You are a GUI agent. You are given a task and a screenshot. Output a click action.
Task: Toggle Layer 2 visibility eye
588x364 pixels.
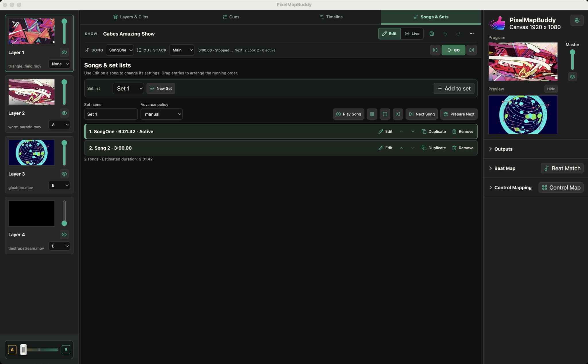64,113
